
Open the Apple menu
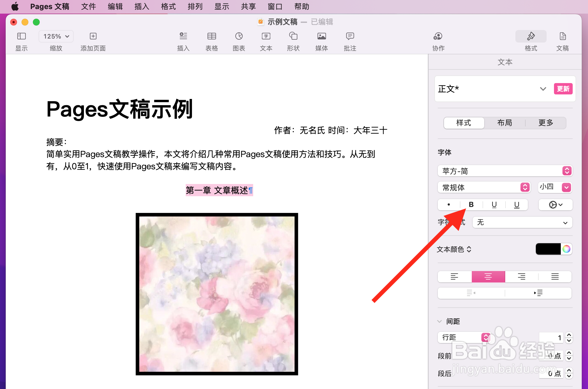click(15, 6)
